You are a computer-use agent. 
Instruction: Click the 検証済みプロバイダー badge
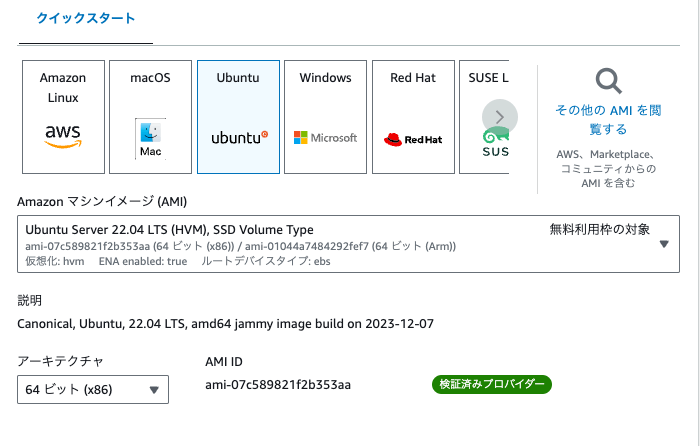click(492, 384)
